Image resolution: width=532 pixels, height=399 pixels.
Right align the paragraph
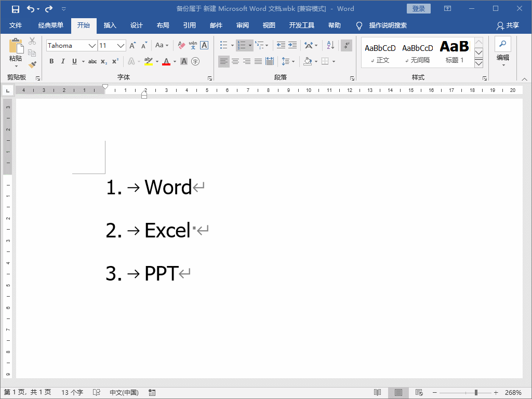(x=247, y=61)
